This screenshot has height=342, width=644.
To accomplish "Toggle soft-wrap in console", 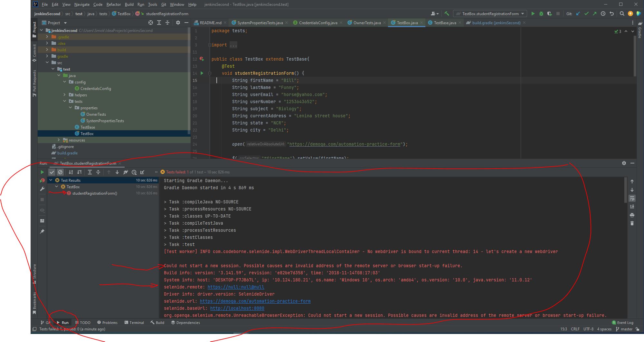I will pyautogui.click(x=632, y=198).
